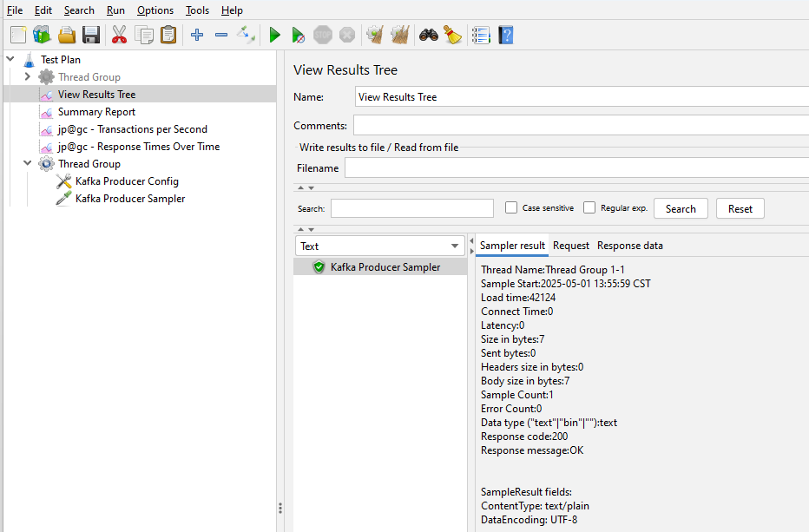The width and height of the screenshot is (809, 532).
Task: Click the Function Helper list icon
Action: [480, 35]
